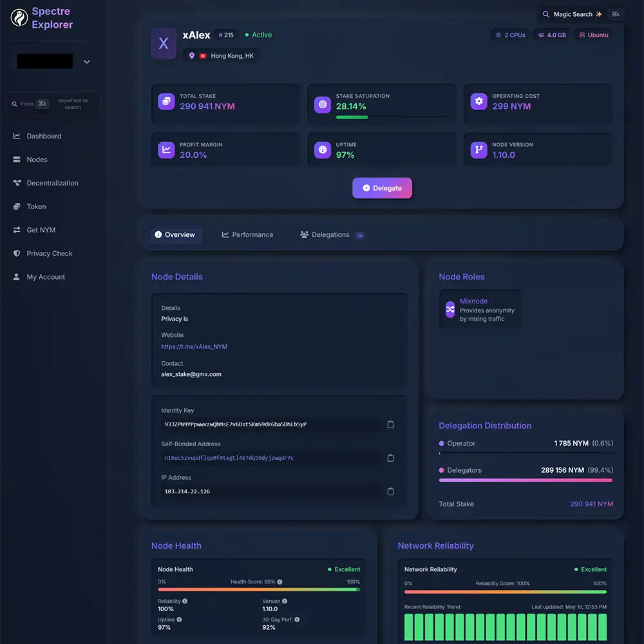Click the Dashboard chart icon in sidebar
The height and width of the screenshot is (644, 644).
pos(17,136)
